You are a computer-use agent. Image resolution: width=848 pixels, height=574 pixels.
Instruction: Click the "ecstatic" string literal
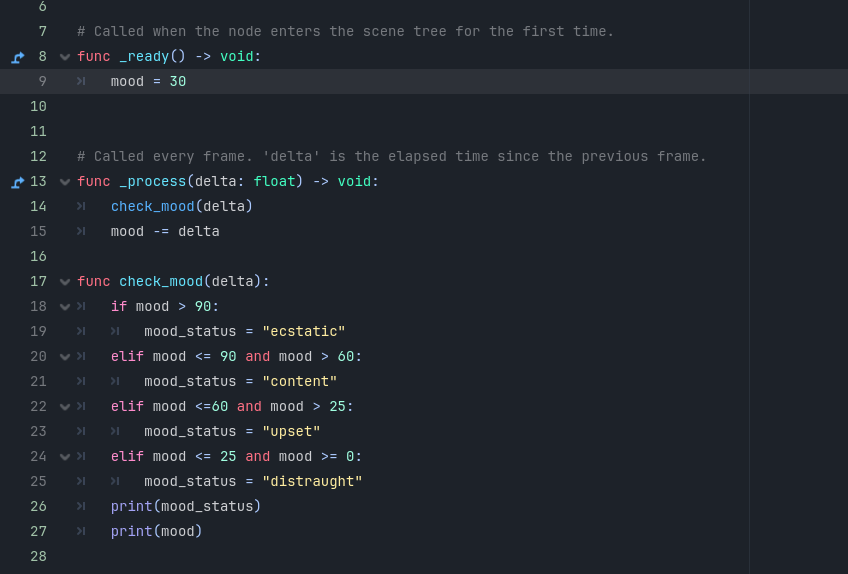(x=304, y=332)
